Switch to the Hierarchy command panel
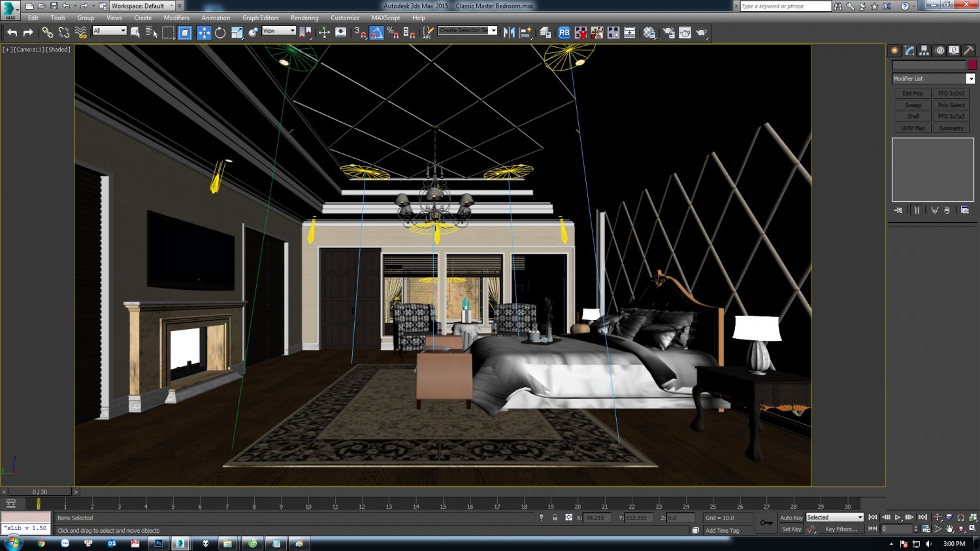Screen dimensions: 980x551 (x=924, y=50)
